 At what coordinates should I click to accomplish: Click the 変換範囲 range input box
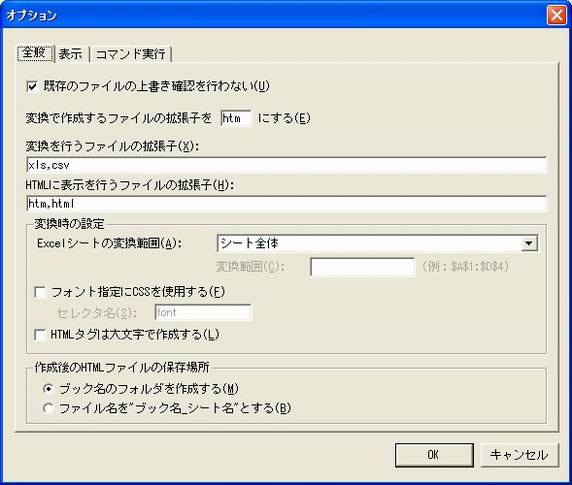[363, 267]
